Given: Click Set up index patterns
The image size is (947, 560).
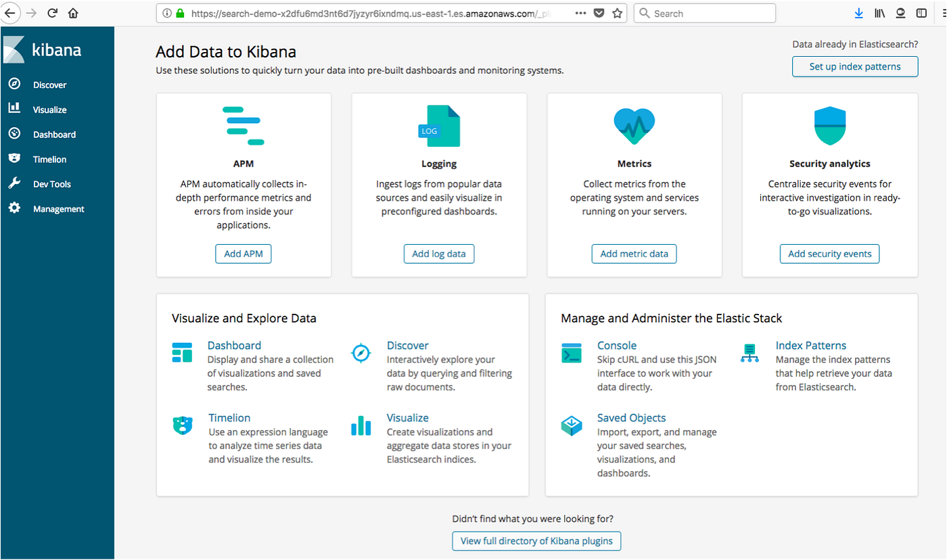Looking at the screenshot, I should click(854, 66).
